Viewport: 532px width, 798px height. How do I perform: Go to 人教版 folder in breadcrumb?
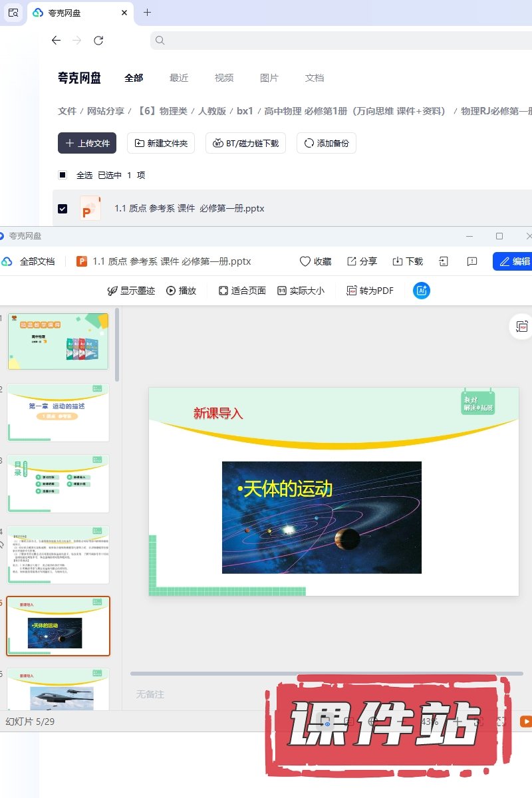212,111
